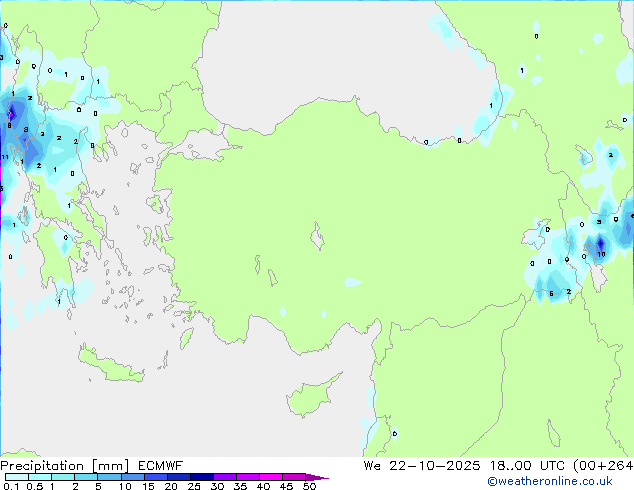
Task: Click the value 10 precipitation marker in the east
Action: click(x=601, y=254)
